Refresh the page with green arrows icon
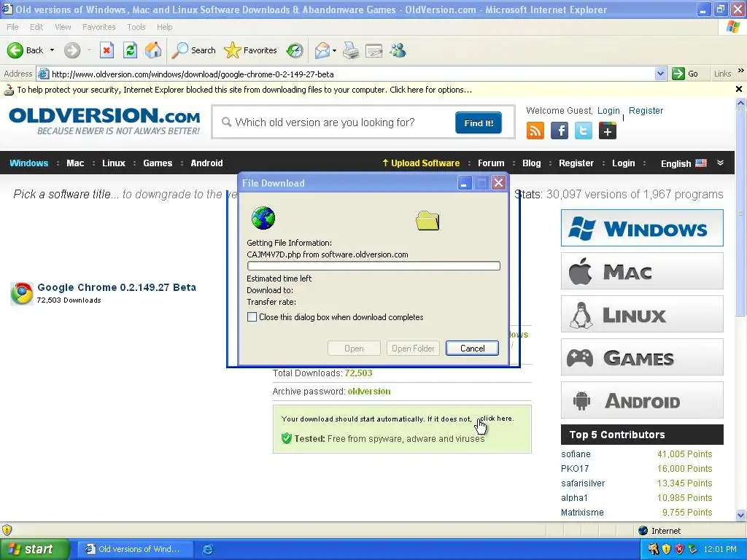747x560 pixels. pos(130,50)
